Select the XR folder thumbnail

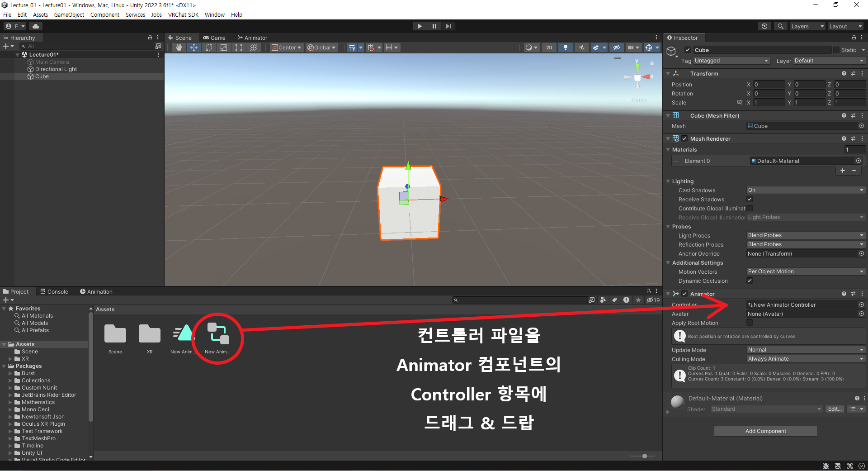tap(150, 338)
